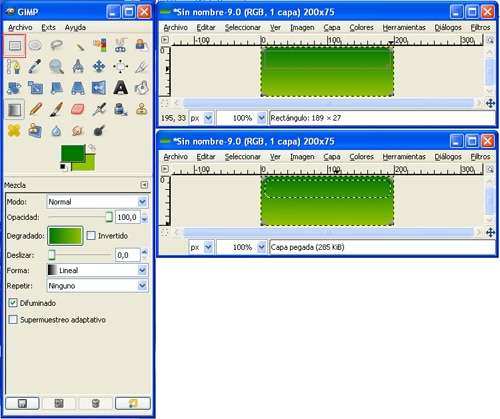500x419 pixels.
Task: Open Capa menu in bottom image window
Action: tap(332, 157)
